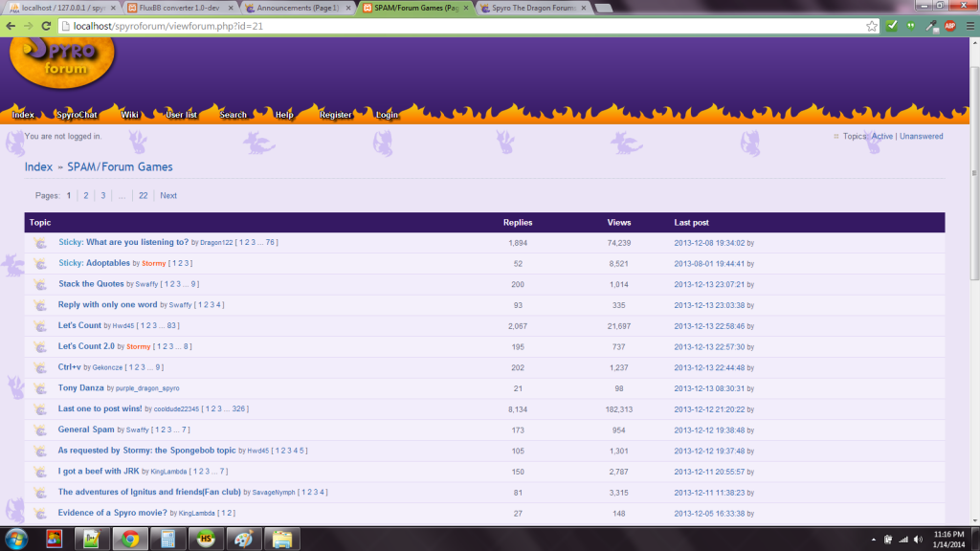Open the Register link

click(334, 114)
